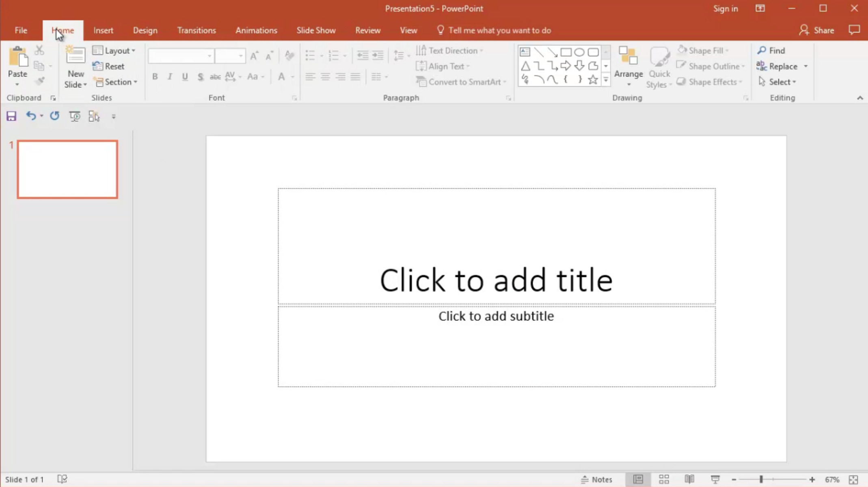
Task: Drag the zoom level slider
Action: point(762,479)
